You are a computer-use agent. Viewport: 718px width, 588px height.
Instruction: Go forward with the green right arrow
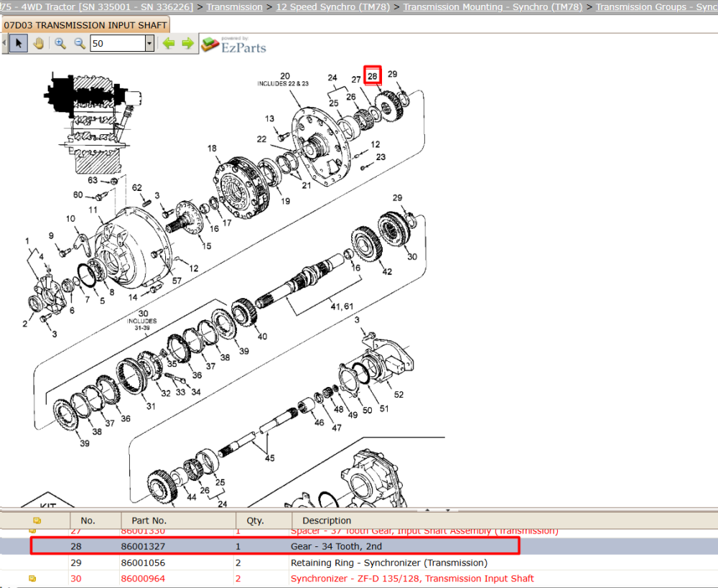point(187,44)
